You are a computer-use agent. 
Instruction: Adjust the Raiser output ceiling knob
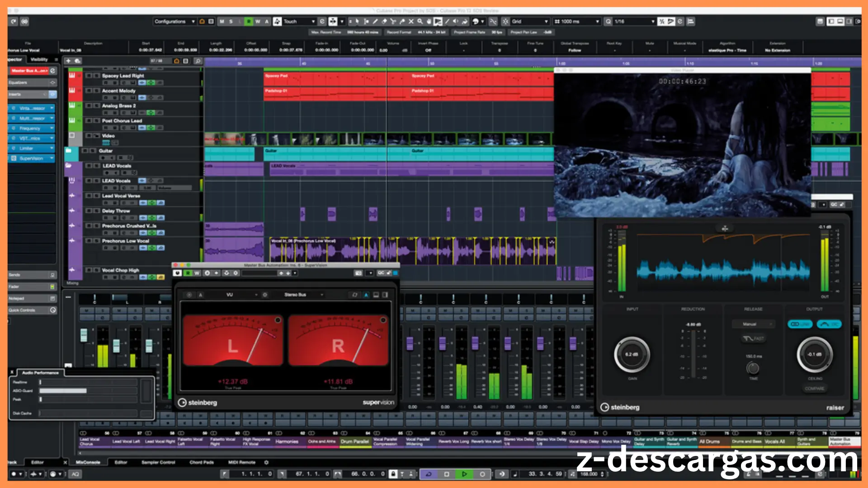click(x=815, y=355)
